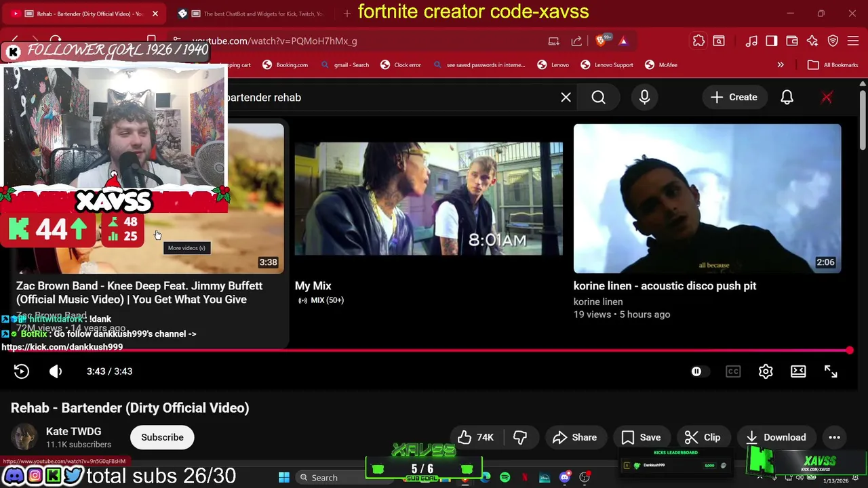
Task: Open the 'gmail - Search' bookmark
Action: click(345, 65)
